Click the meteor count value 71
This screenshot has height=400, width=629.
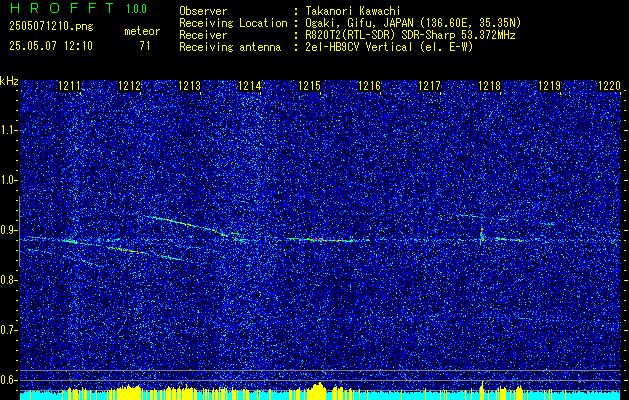[x=145, y=46]
